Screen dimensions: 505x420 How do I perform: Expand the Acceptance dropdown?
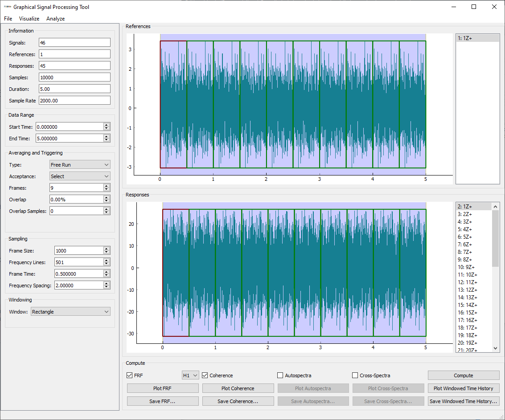[x=80, y=176]
